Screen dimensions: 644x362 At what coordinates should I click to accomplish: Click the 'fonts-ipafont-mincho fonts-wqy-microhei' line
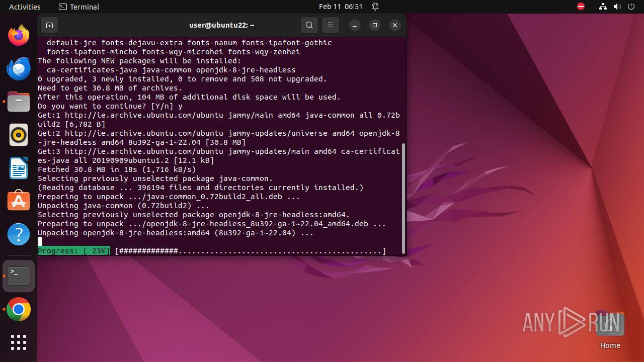point(174,52)
